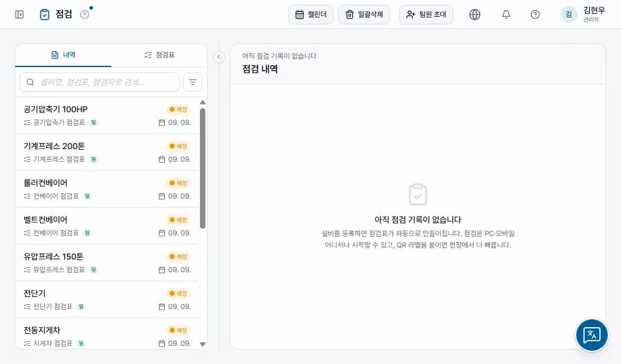Viewport: 621px width, 364px height.
Task: Click the 일괄삭제 bulk delete button
Action: 364,14
